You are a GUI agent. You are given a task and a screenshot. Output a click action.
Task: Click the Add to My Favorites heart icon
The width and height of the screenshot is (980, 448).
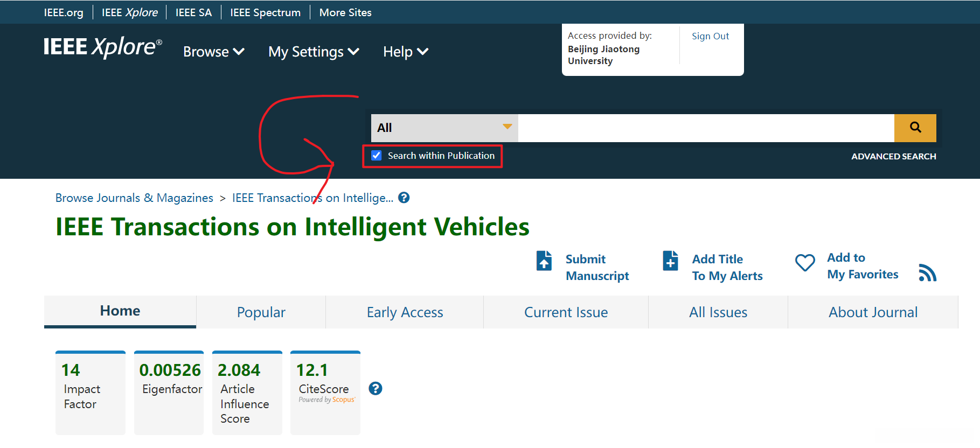pyautogui.click(x=805, y=263)
